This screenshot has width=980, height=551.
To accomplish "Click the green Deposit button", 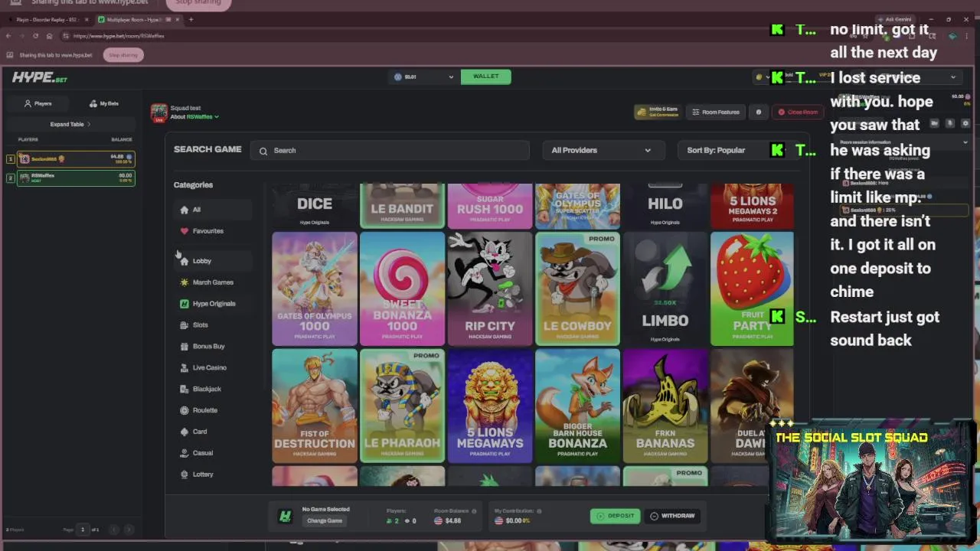I will pyautogui.click(x=616, y=516).
